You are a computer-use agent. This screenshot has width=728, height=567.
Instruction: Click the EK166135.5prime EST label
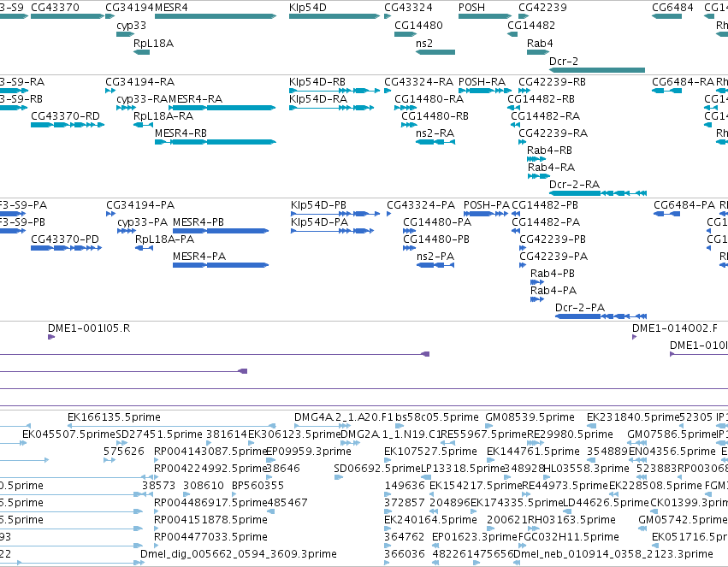(x=115, y=417)
